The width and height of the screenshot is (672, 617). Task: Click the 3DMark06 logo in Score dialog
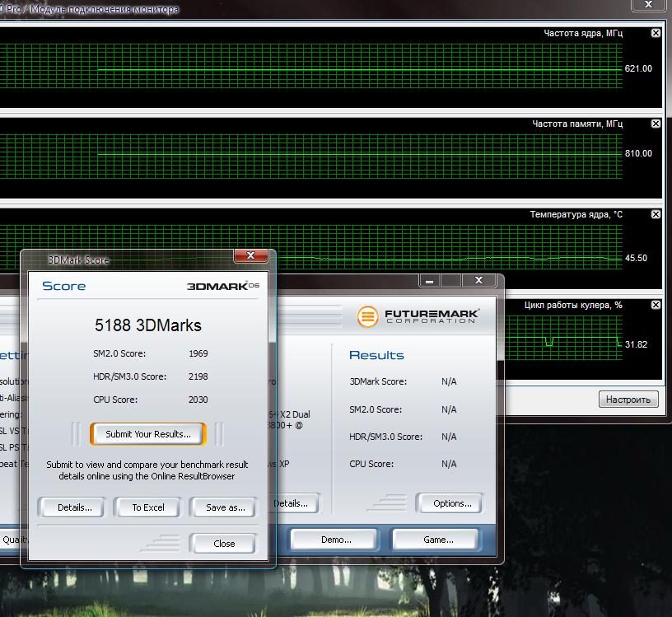[x=222, y=286]
